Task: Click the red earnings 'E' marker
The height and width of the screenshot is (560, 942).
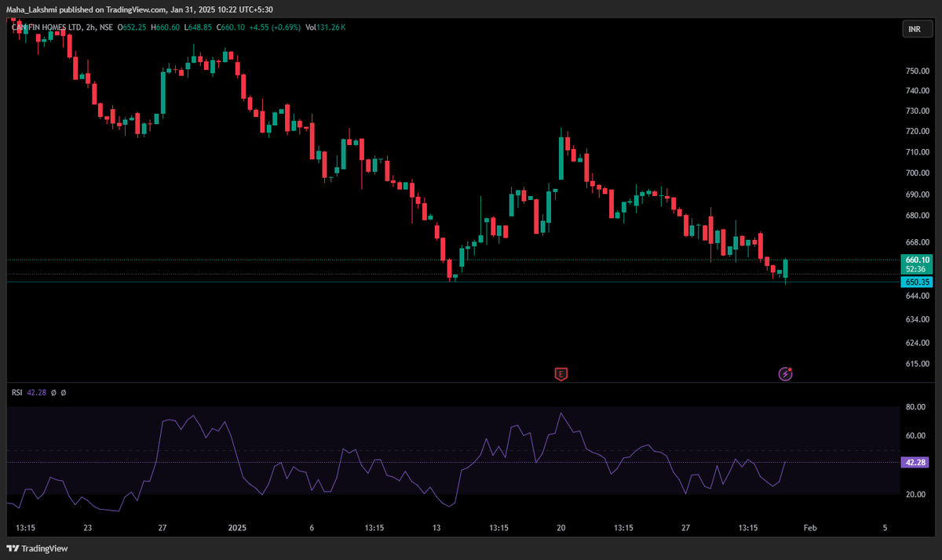Action: tap(560, 374)
